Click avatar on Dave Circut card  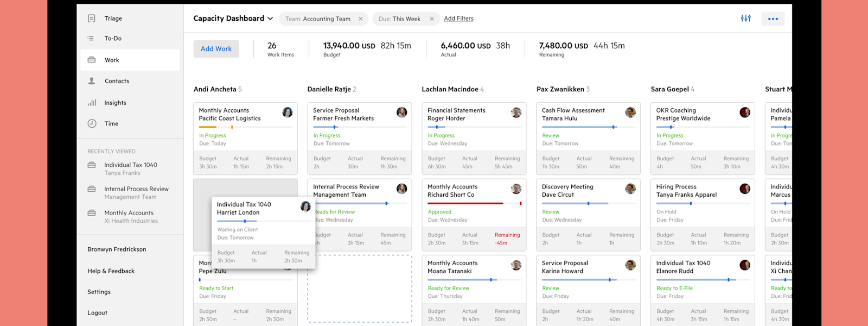point(630,189)
